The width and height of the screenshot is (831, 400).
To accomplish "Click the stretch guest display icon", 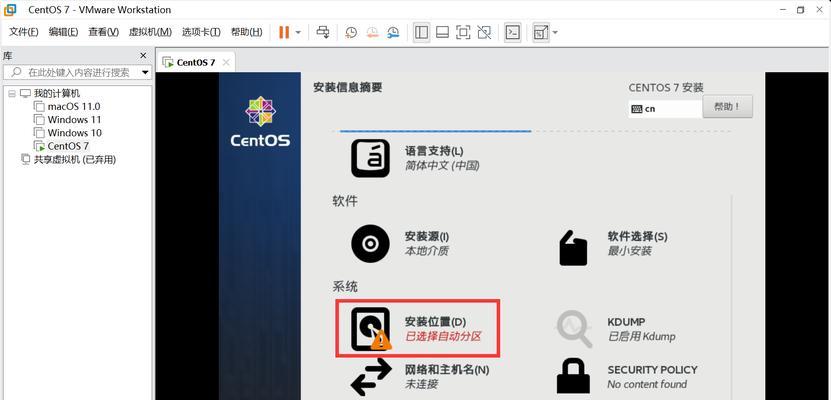I will (x=541, y=32).
